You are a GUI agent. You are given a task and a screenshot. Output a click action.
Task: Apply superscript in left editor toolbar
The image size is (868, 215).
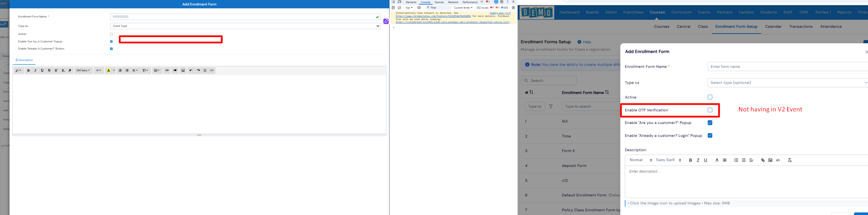(x=56, y=70)
